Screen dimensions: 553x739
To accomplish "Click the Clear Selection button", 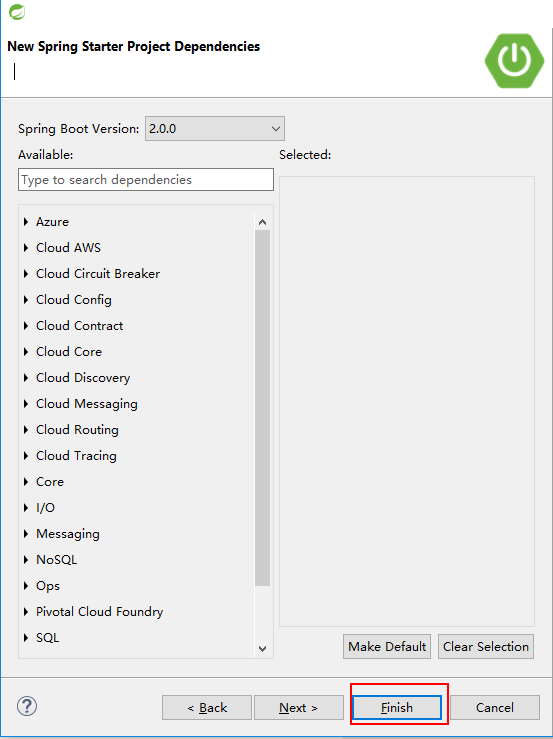I will point(486,647).
